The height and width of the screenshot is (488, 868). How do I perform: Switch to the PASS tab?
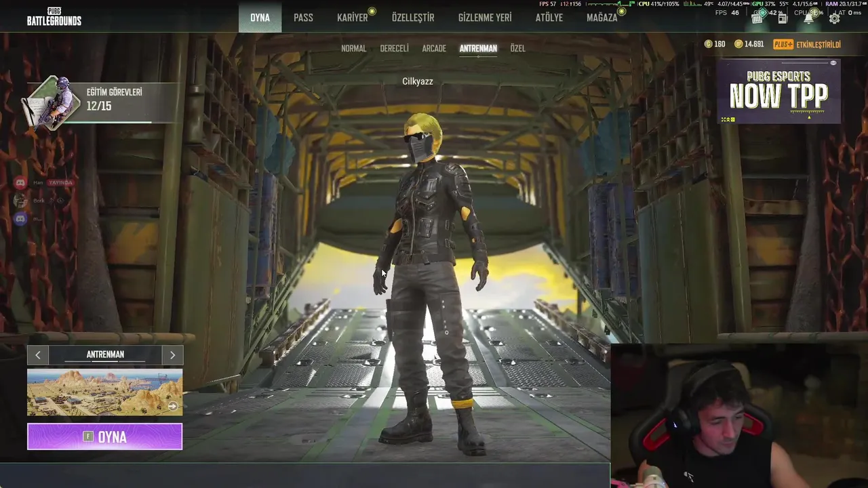click(303, 18)
